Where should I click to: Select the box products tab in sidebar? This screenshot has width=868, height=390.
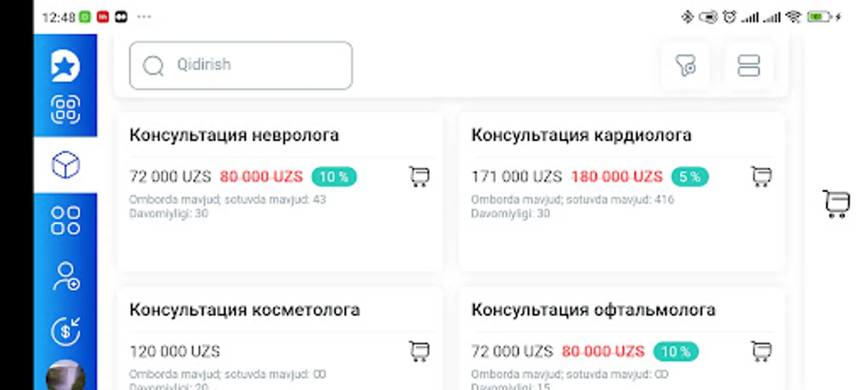tap(65, 165)
